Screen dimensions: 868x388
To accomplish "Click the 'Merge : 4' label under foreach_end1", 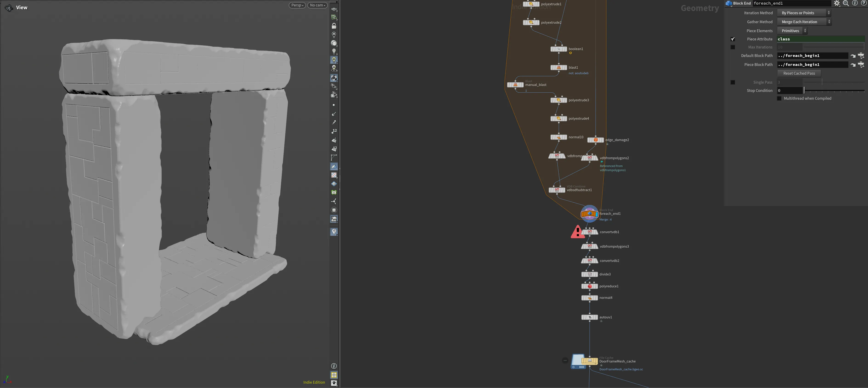I will pyautogui.click(x=605, y=220).
